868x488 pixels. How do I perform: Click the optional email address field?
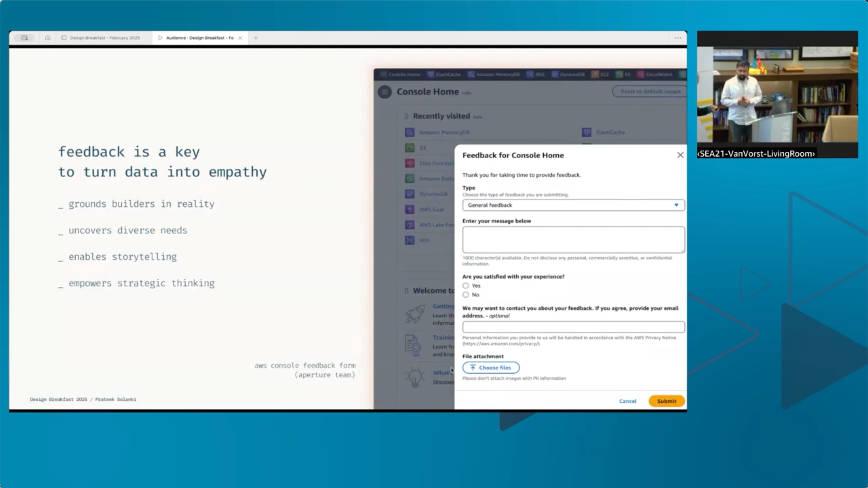pyautogui.click(x=573, y=327)
